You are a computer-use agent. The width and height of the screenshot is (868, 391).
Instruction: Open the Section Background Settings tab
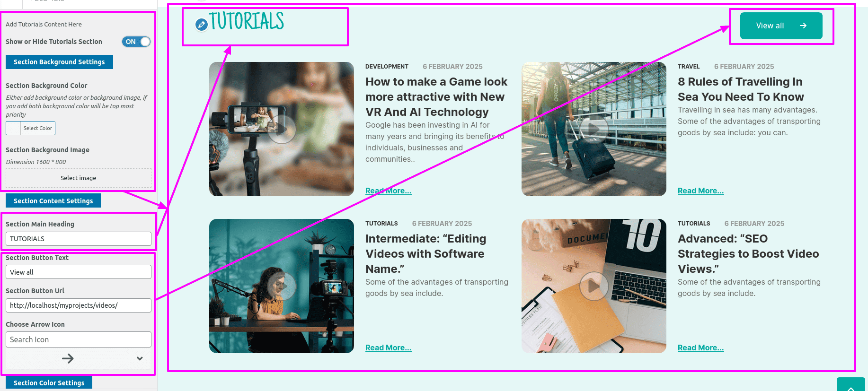pos(59,62)
